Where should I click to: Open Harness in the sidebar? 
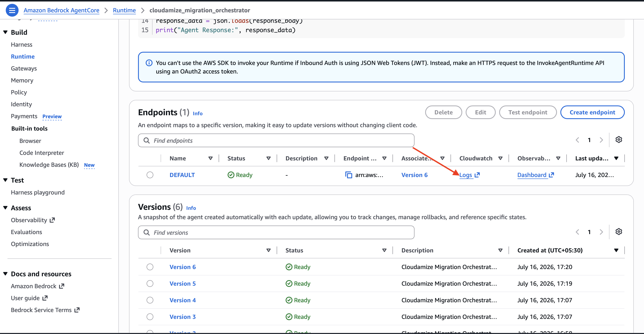[x=22, y=45]
